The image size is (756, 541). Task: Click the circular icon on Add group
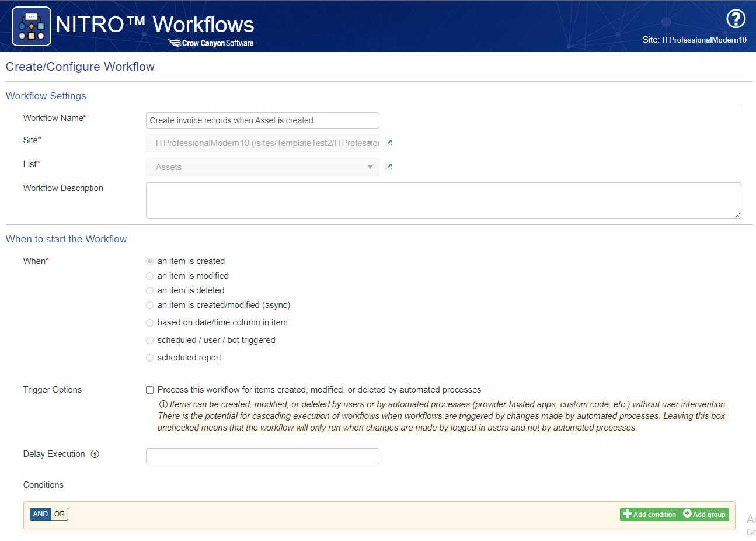(687, 514)
